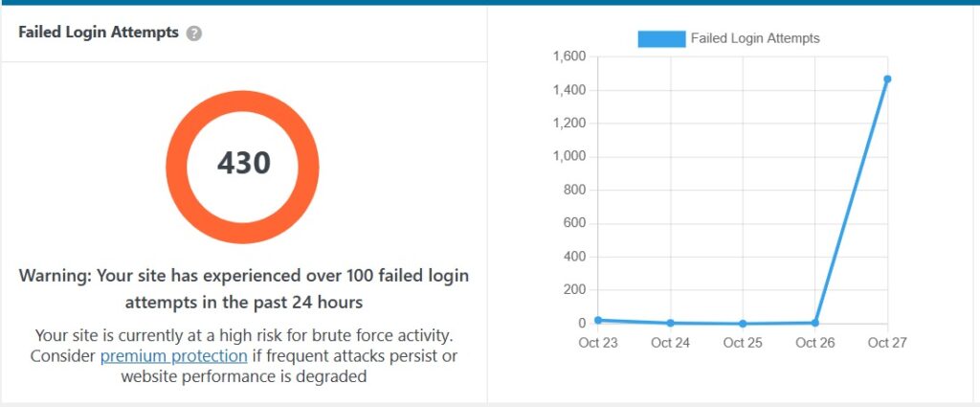The width and height of the screenshot is (980, 407).
Task: Open the Failed Login Attempts help icon
Action: pyautogui.click(x=194, y=34)
